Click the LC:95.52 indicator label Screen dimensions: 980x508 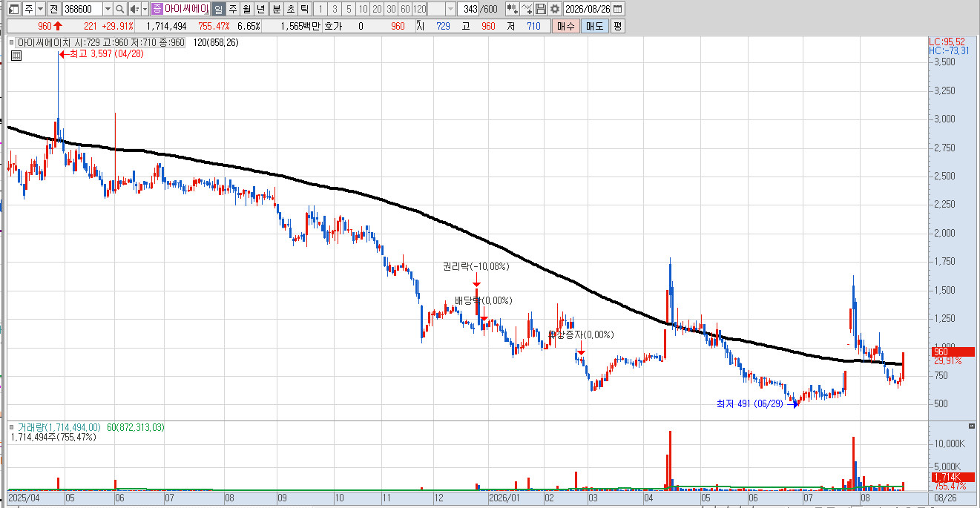point(947,42)
